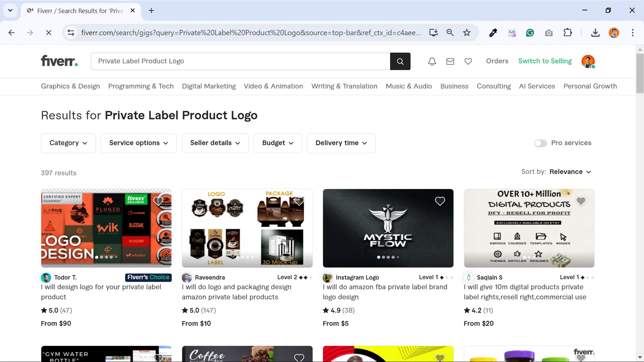Screen dimensions: 644x362
Task: Open Graphics & Design category
Action: click(70, 86)
